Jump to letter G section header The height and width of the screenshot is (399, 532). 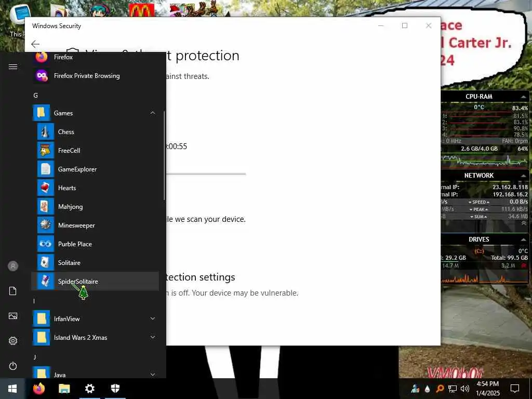(35, 96)
